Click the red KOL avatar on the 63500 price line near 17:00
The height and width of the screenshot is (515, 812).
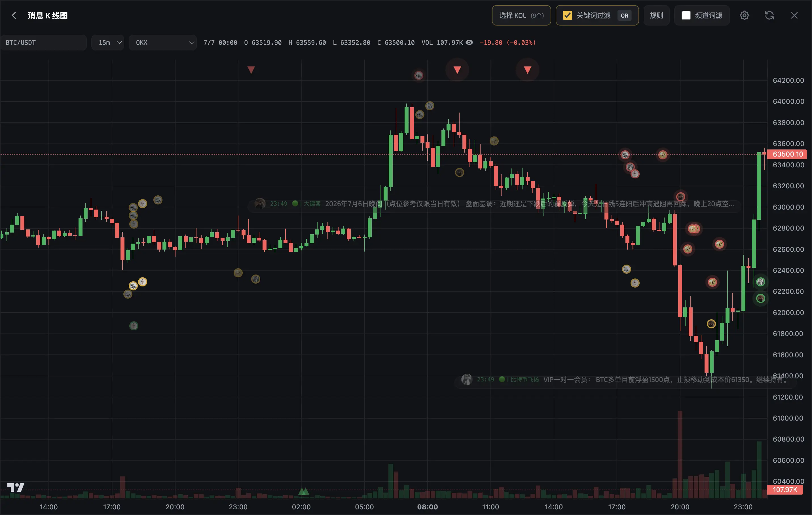pyautogui.click(x=625, y=155)
